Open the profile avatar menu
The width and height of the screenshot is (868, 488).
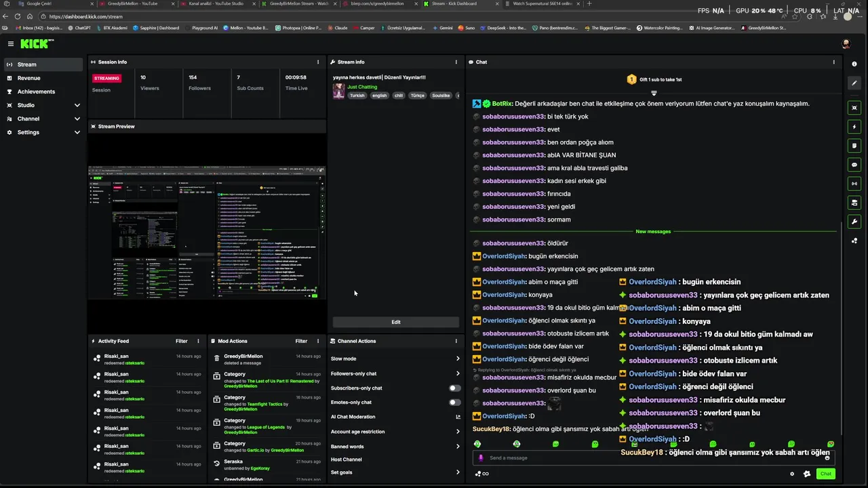(846, 43)
